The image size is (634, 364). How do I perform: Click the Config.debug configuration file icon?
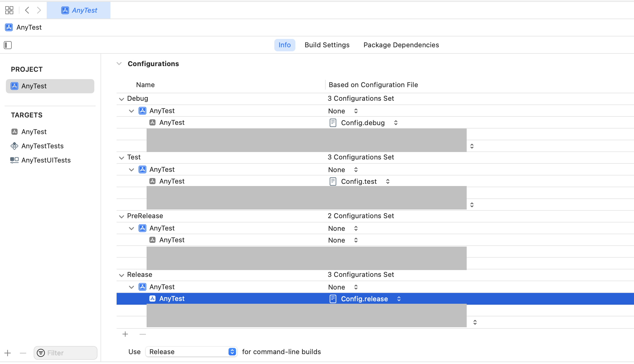point(333,122)
